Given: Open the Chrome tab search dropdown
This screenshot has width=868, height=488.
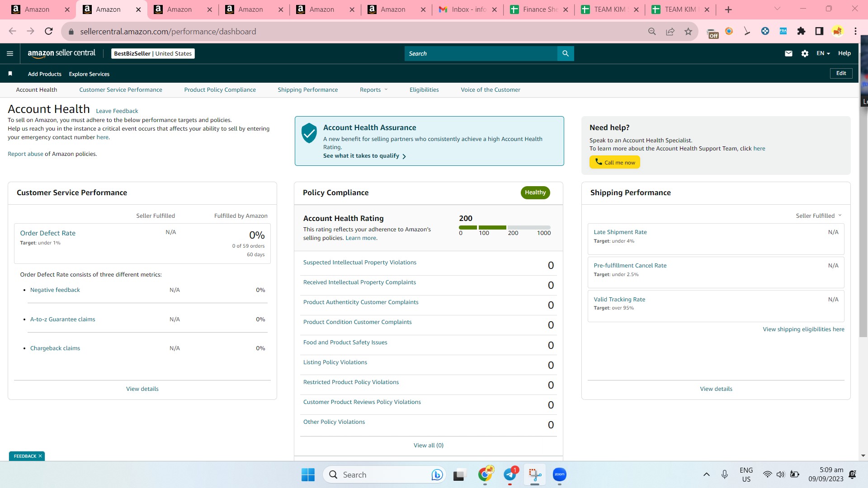Looking at the screenshot, I should click(777, 9).
